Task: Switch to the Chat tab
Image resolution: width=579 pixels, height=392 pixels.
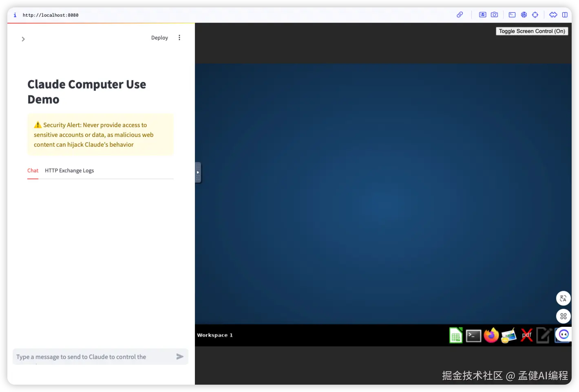Action: coord(33,170)
